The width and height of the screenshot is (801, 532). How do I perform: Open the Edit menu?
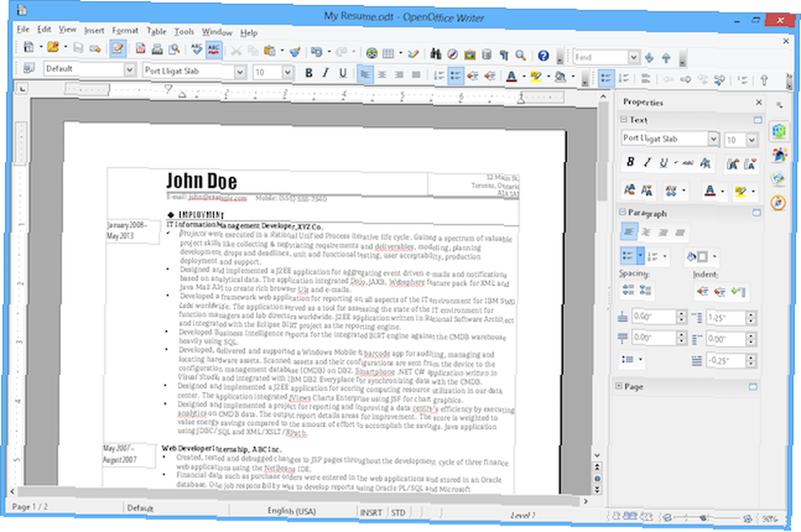tap(44, 30)
